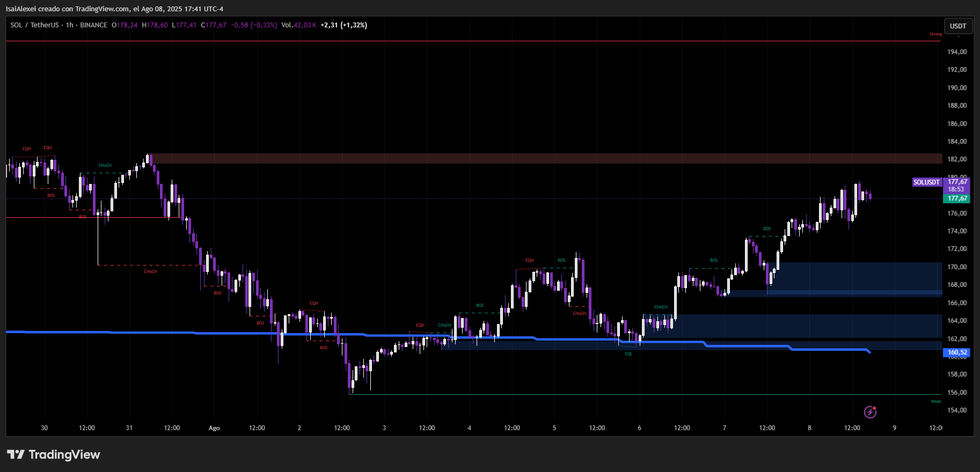This screenshot has width=980, height=472.
Task: Click the Ago month label on time axis
Action: pos(214,428)
